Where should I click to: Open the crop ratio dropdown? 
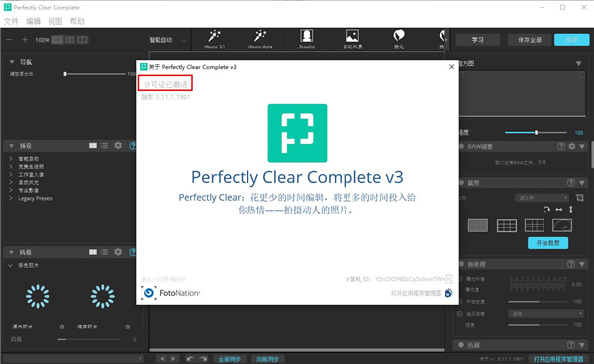(542, 198)
